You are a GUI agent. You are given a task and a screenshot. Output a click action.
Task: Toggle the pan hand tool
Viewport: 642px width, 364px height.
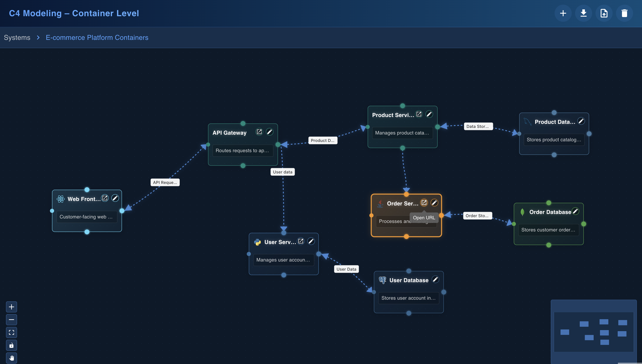tap(12, 358)
